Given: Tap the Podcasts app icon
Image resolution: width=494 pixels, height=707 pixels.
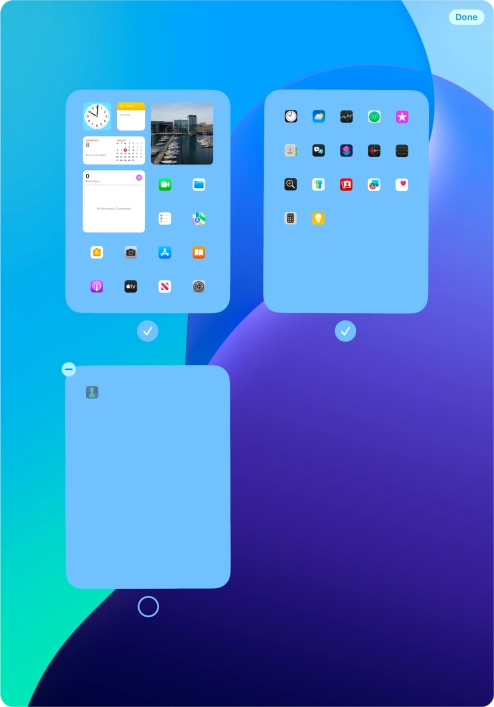Looking at the screenshot, I should click(97, 286).
